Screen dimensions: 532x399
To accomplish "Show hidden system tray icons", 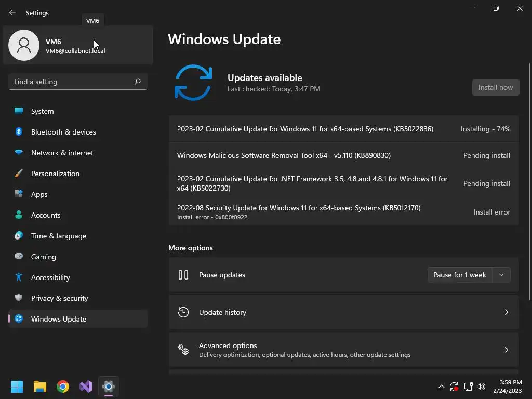I will click(442, 387).
